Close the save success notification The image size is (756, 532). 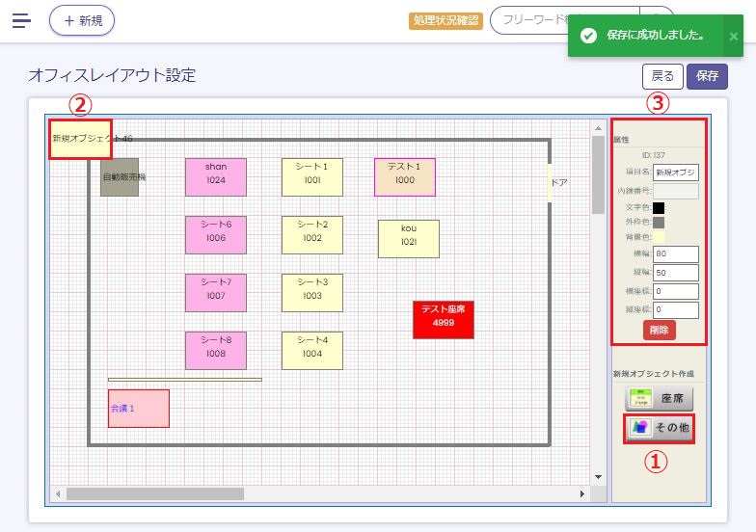[733, 36]
